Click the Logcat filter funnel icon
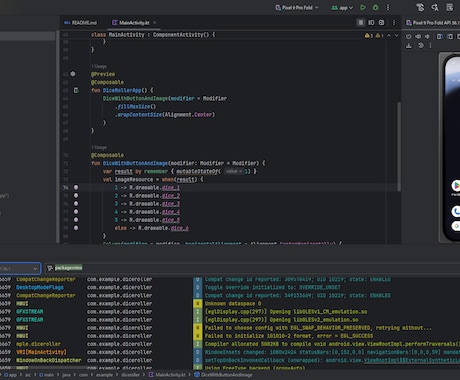Viewport: 460px width, 380px height. coord(50,268)
